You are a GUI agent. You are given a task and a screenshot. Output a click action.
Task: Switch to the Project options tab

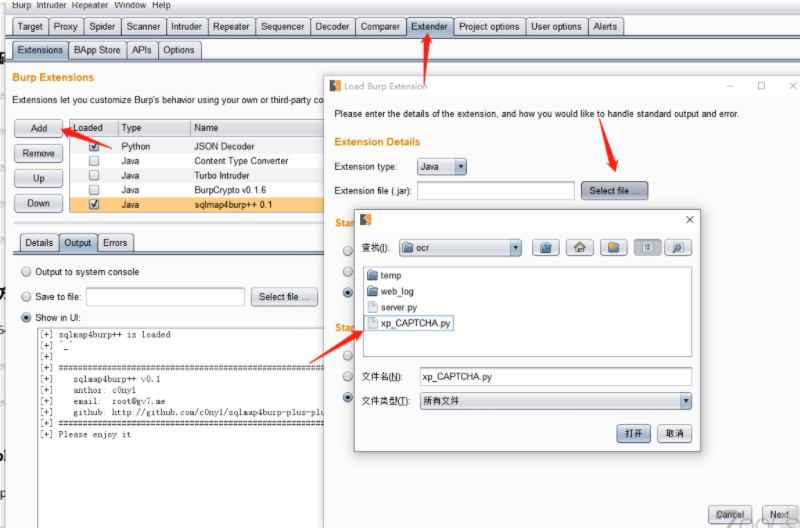point(489,27)
